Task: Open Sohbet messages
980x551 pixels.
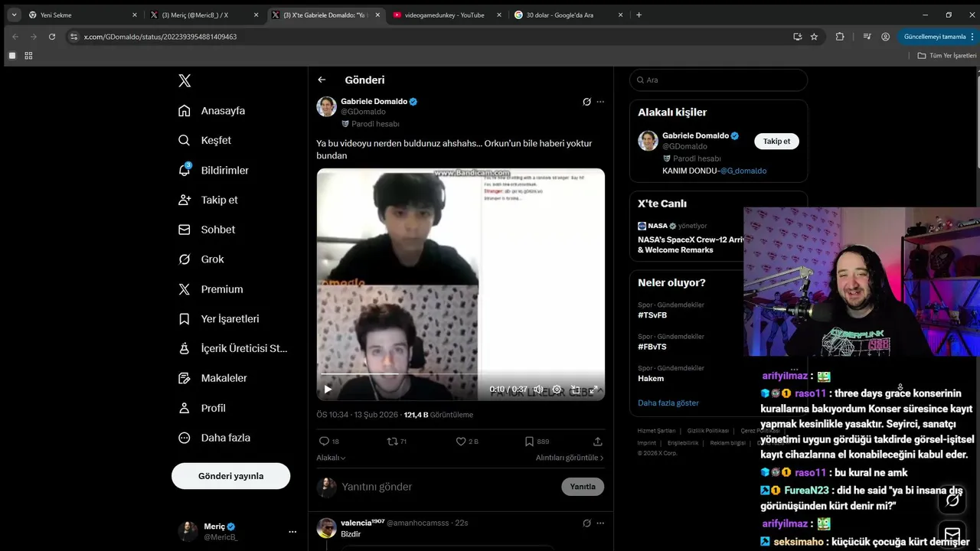Action: (207, 230)
